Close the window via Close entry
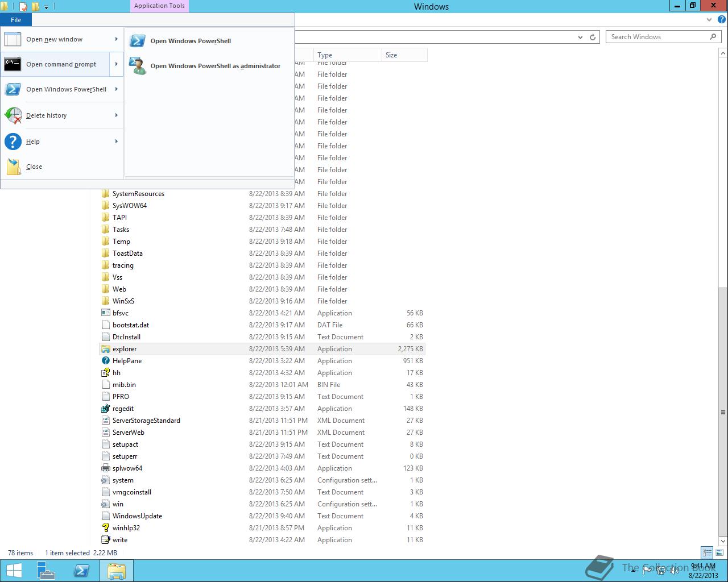728x582 pixels. tap(61, 167)
